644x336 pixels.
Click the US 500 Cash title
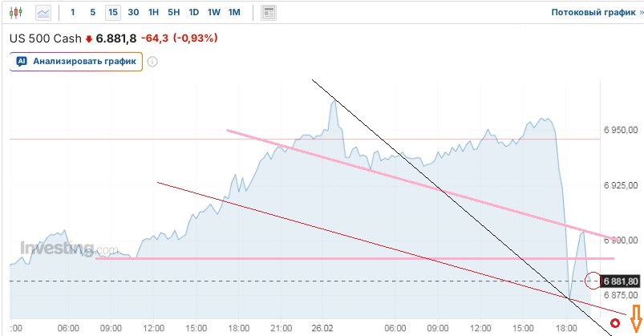click(x=46, y=38)
